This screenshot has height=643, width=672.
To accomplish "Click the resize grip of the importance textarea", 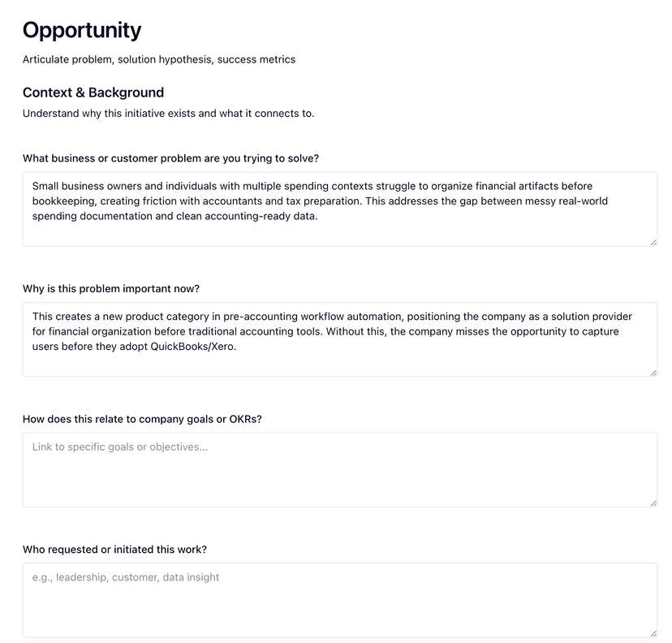I will (654, 372).
